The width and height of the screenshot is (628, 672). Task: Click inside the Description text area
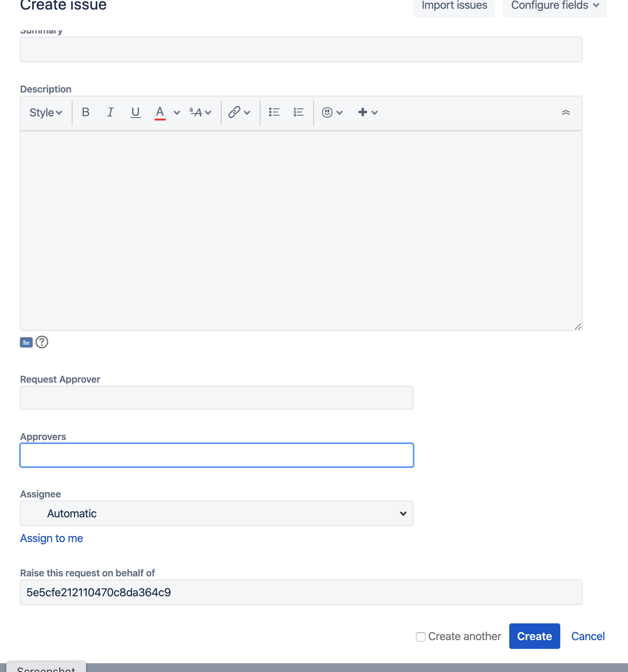coord(301,231)
